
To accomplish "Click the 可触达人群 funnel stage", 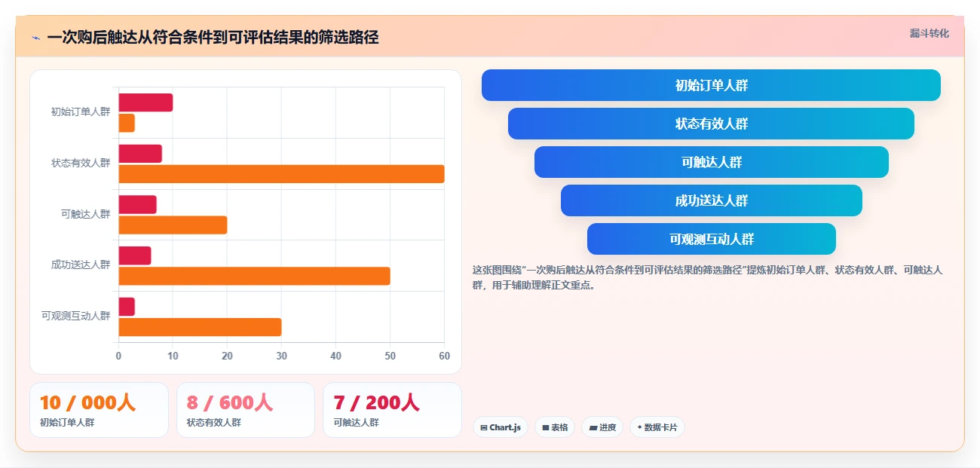I will point(711,162).
